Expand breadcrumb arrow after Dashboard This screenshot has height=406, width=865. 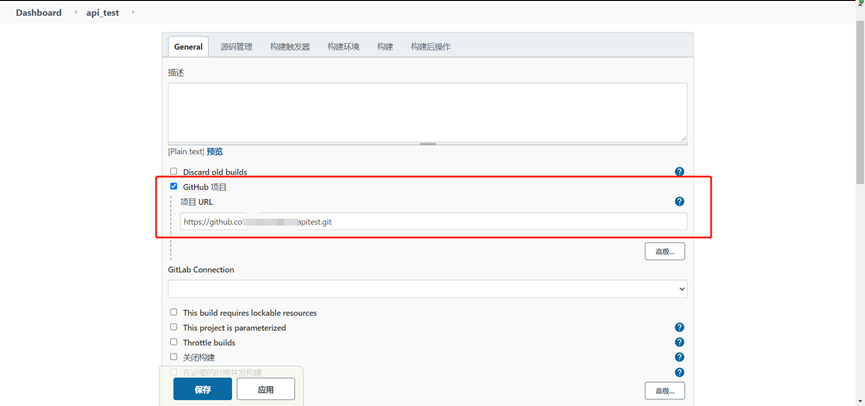click(76, 13)
